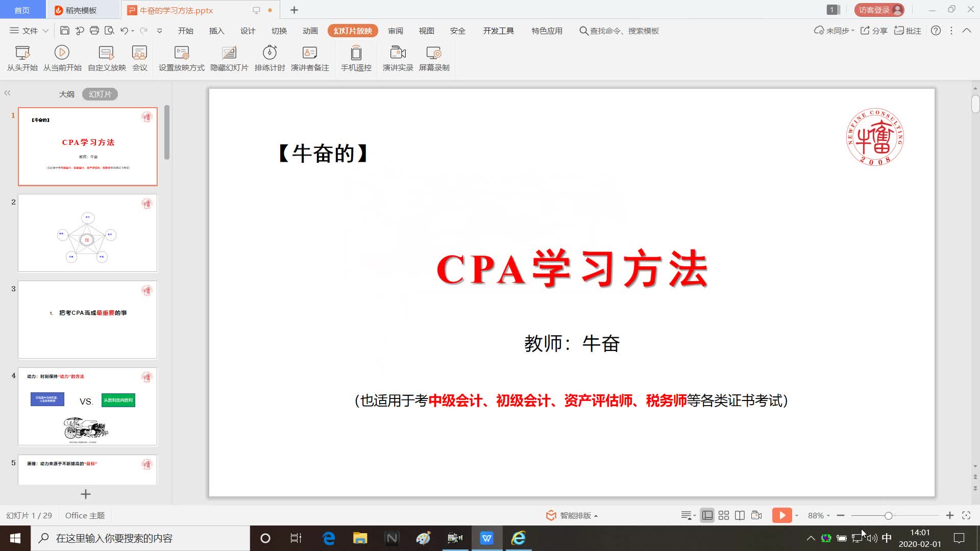Open the 开发工具 ribbon tab
This screenshot has height=551, width=980.
(499, 31)
